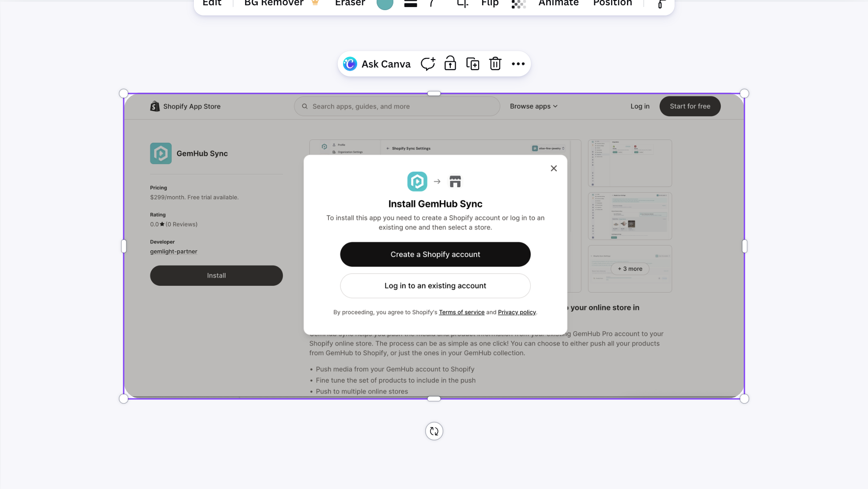Click the Install GemHub Sync heading

point(435,204)
